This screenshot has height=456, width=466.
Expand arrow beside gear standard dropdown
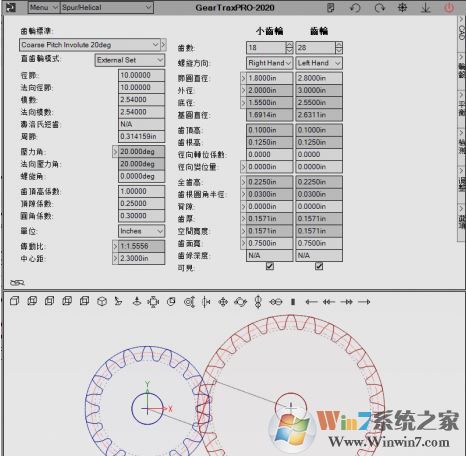[x=163, y=45]
